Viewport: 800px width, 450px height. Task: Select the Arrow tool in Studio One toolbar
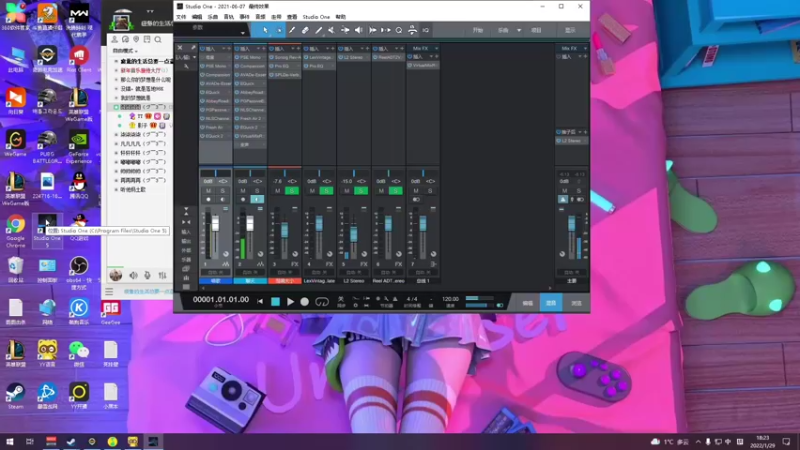[265, 30]
